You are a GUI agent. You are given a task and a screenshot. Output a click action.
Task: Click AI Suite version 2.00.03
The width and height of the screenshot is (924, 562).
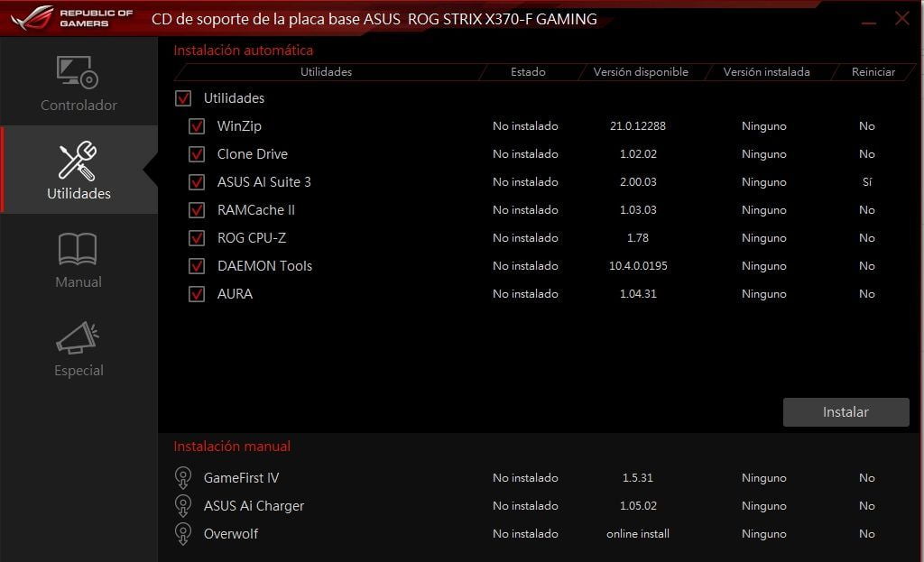pos(638,182)
